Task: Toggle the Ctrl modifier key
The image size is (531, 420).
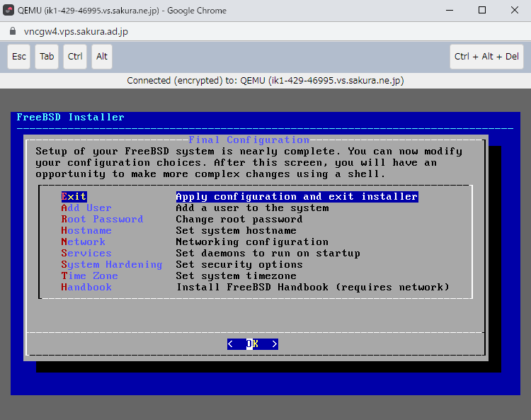Action: [75, 57]
